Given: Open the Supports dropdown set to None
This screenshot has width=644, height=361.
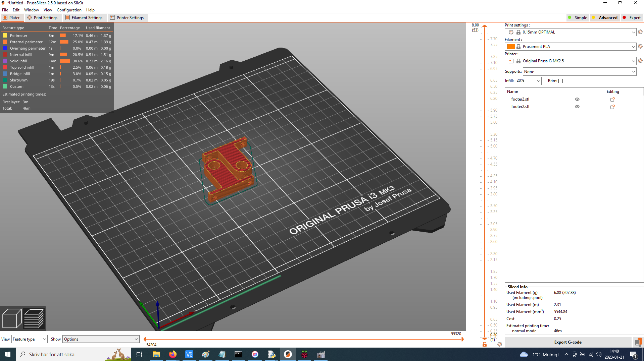Looking at the screenshot, I should pos(579,71).
